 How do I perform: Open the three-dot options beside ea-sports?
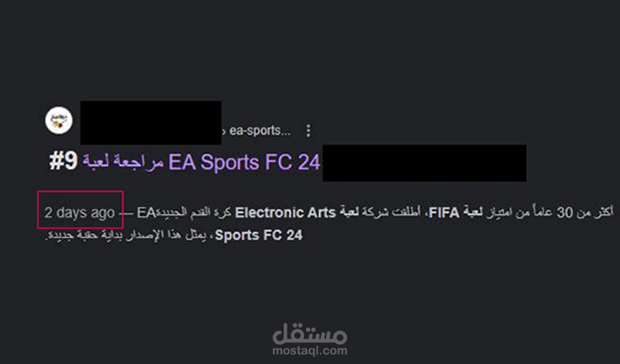pyautogui.click(x=308, y=131)
